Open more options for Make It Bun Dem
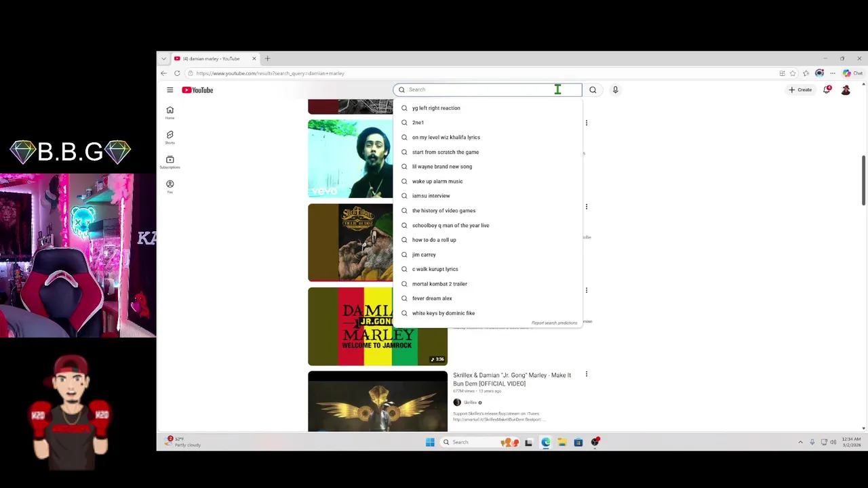 coord(587,374)
